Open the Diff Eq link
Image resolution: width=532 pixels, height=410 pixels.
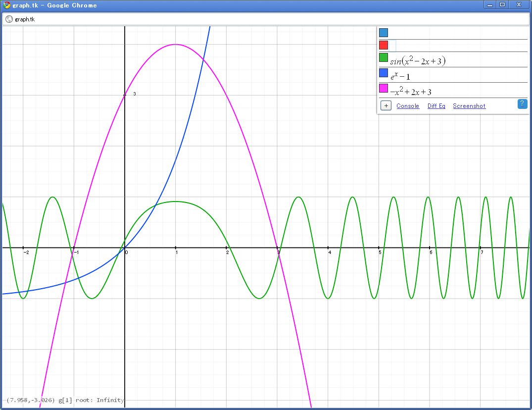click(x=436, y=106)
